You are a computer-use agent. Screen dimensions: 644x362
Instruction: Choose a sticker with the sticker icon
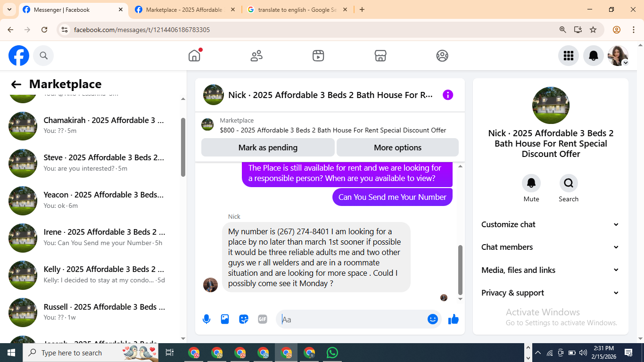[x=244, y=319]
